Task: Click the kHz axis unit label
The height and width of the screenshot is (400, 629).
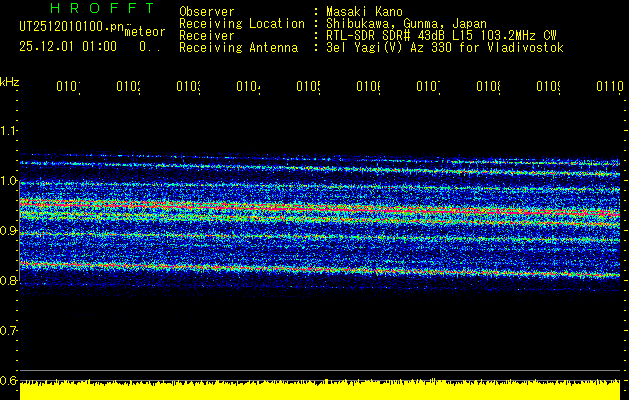Action: coord(9,81)
